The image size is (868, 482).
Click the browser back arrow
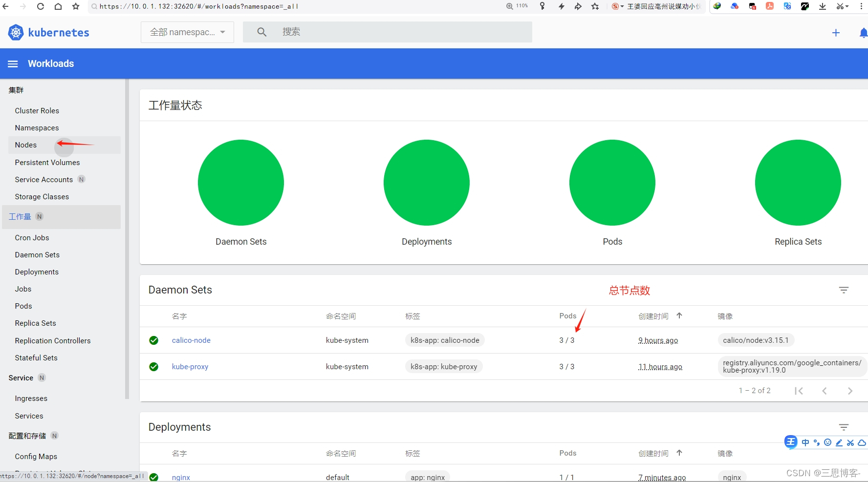click(x=6, y=6)
